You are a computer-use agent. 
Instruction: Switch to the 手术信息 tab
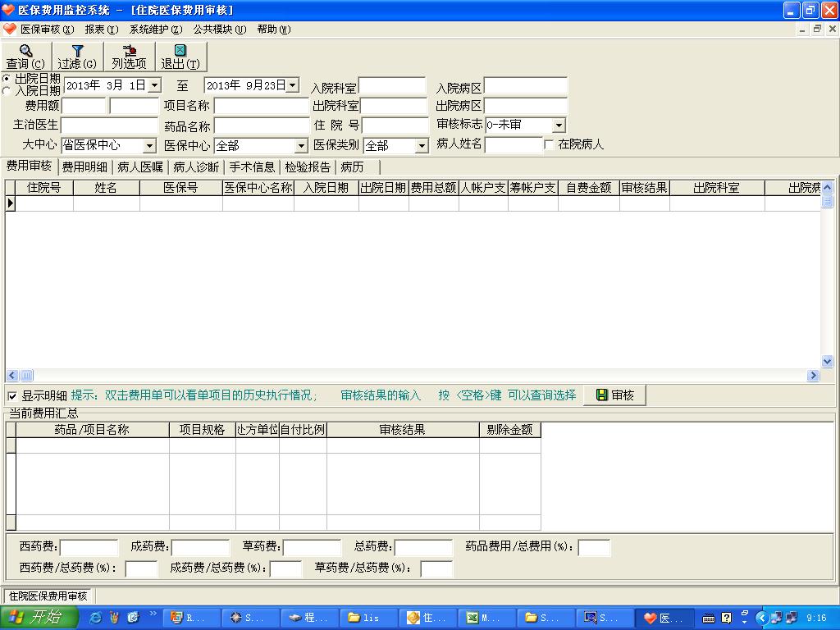252,167
